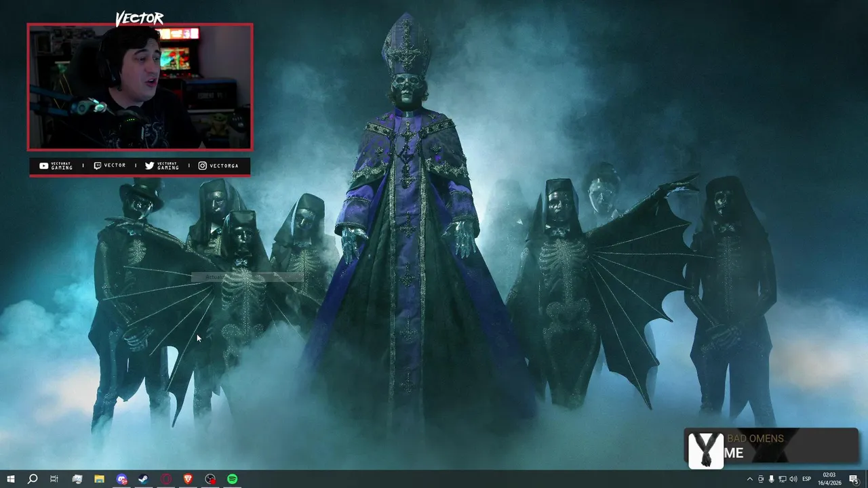
Task: Switch input language via ESP indicator
Action: point(807,479)
